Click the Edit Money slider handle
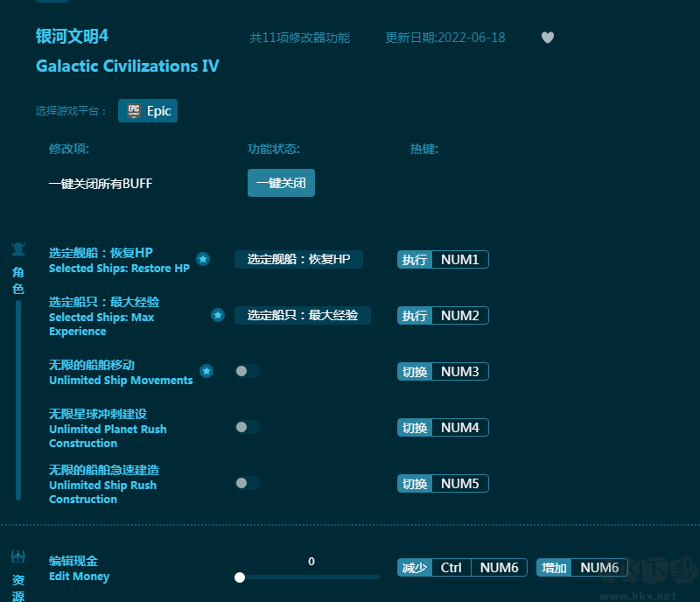This screenshot has height=602, width=700. 240,577
